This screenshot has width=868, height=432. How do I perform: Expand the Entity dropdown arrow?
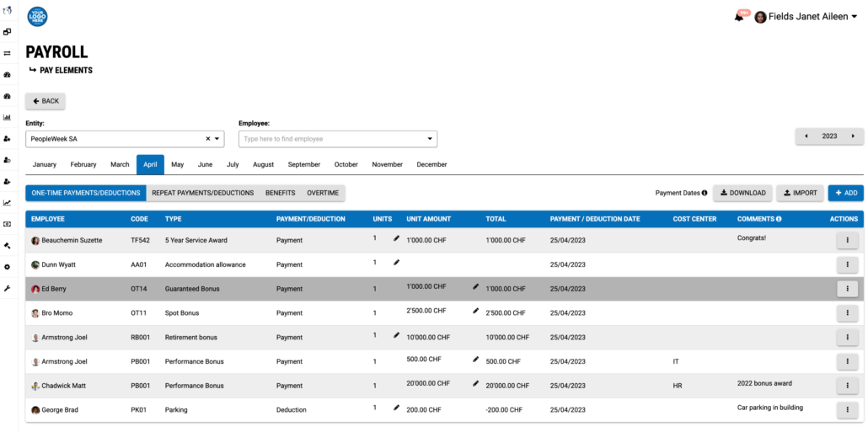tap(217, 139)
